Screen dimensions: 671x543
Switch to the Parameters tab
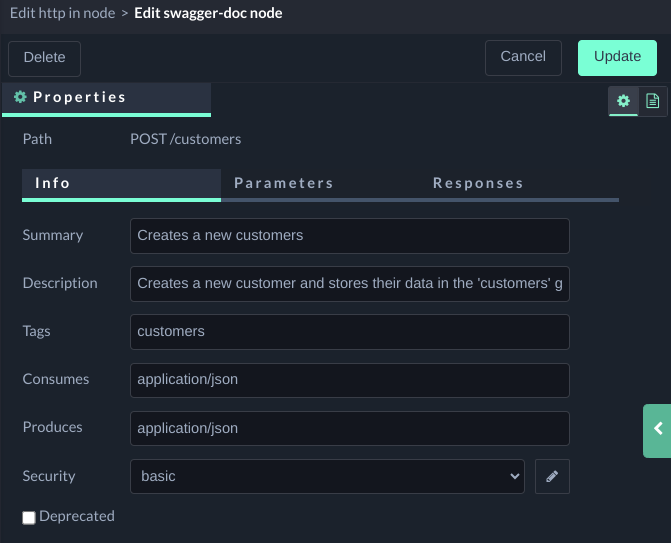tap(284, 184)
